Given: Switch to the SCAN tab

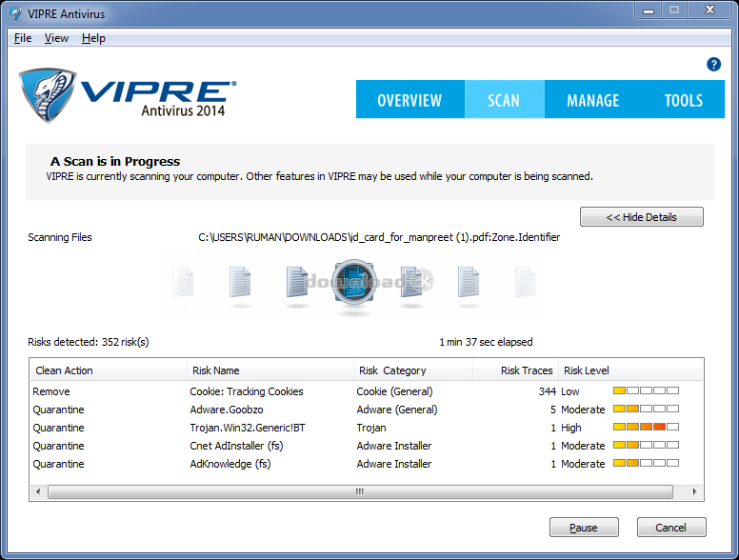Looking at the screenshot, I should [x=504, y=99].
